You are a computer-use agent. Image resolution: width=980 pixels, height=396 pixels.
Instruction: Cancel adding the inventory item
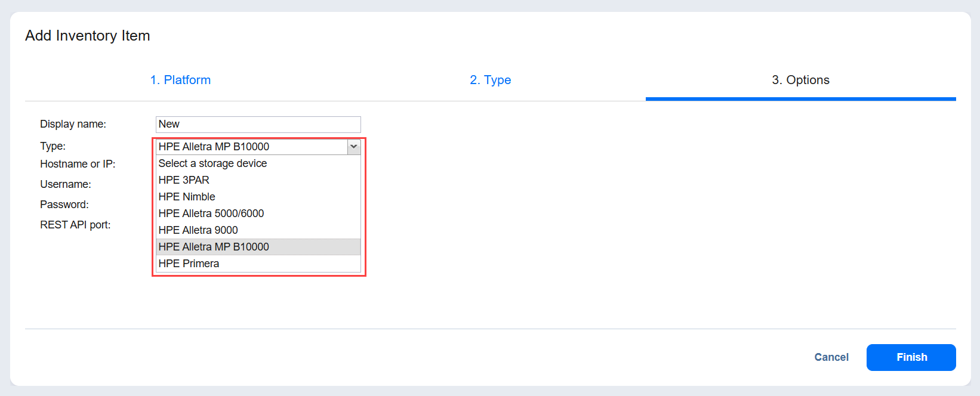point(831,357)
